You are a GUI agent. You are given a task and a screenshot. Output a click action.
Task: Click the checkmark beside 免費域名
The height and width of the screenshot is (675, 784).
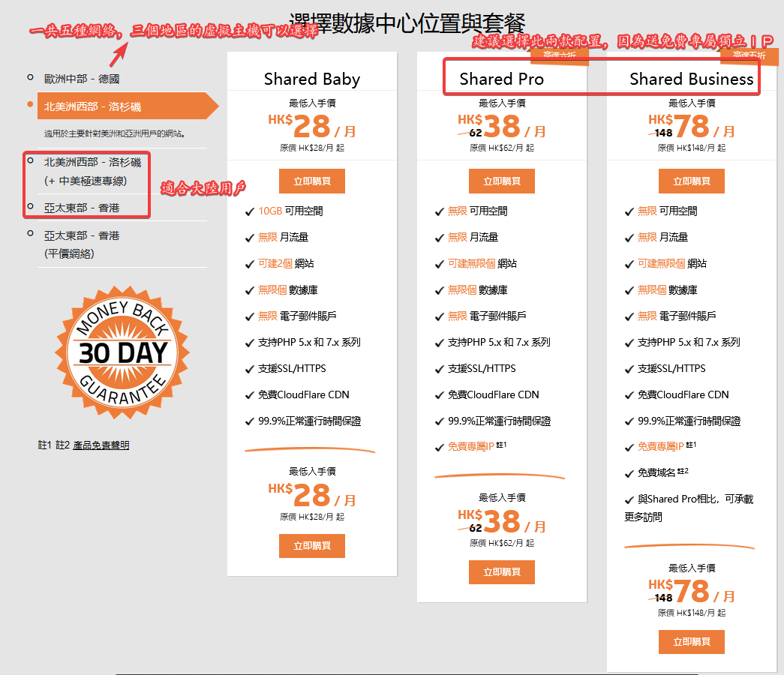click(629, 473)
